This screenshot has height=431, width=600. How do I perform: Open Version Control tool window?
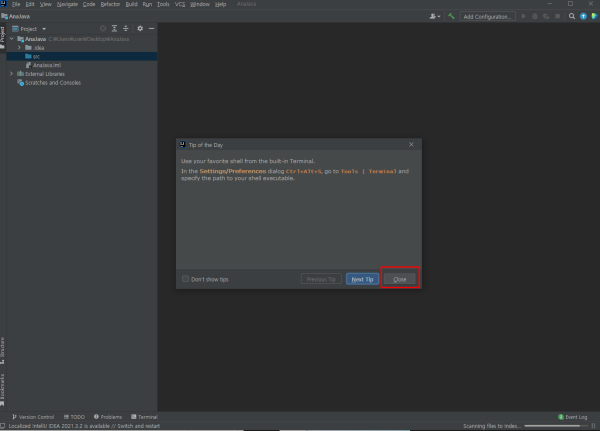(x=33, y=417)
